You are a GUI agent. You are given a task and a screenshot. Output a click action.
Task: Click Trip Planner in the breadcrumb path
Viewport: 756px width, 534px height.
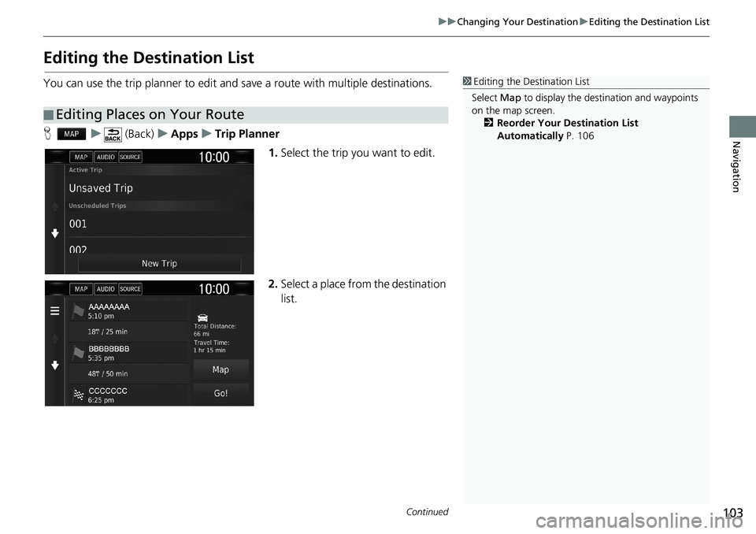click(x=246, y=134)
